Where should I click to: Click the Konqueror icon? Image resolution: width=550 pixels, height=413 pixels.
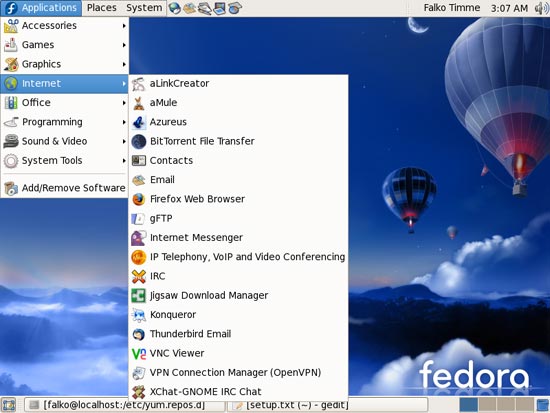[x=139, y=315]
